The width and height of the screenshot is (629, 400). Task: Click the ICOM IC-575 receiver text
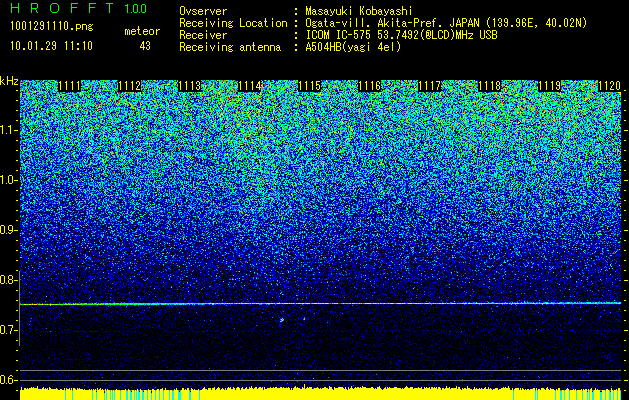[401, 35]
